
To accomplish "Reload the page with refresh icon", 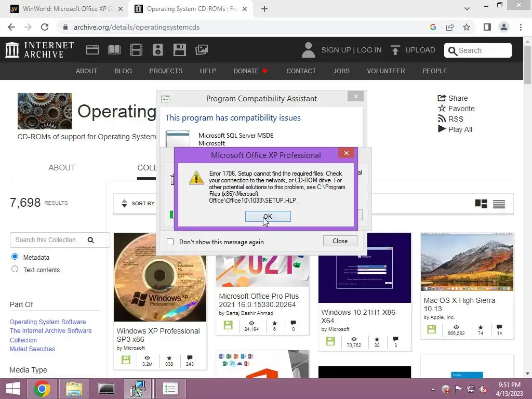I will pos(45,27).
